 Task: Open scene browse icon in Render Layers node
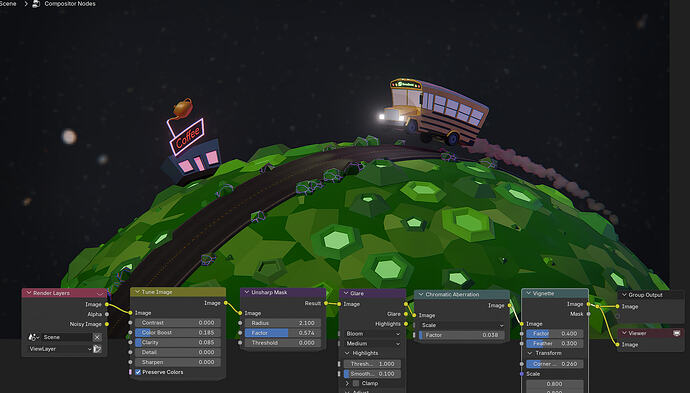pos(33,337)
